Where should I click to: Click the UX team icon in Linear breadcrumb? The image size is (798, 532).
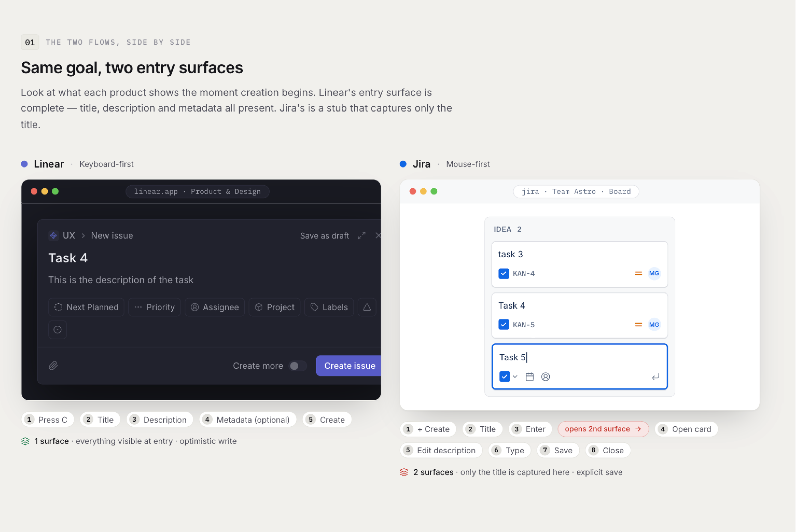coord(54,236)
